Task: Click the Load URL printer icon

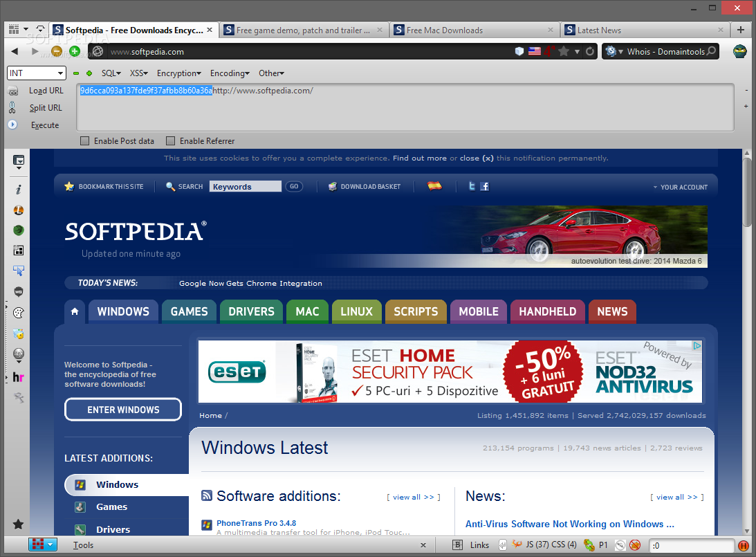Action: pos(13,91)
